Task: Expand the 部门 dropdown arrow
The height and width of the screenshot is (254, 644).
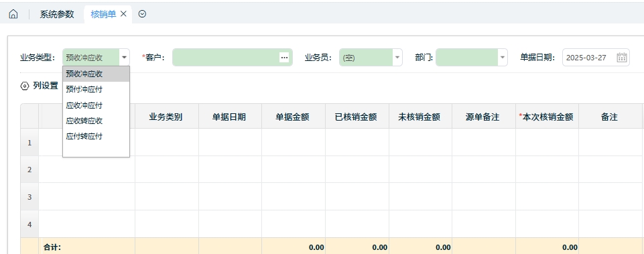Action: pyautogui.click(x=503, y=58)
